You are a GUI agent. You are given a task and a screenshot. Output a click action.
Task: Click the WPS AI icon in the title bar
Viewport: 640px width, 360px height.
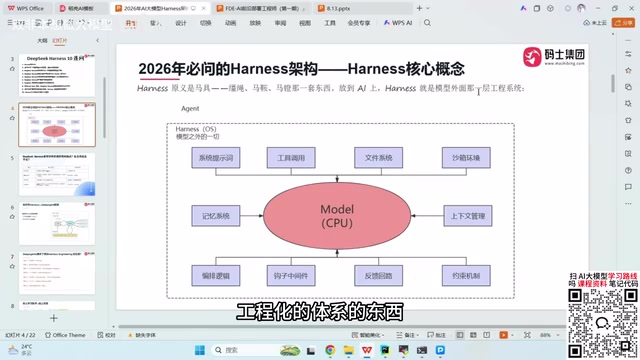pos(523,8)
